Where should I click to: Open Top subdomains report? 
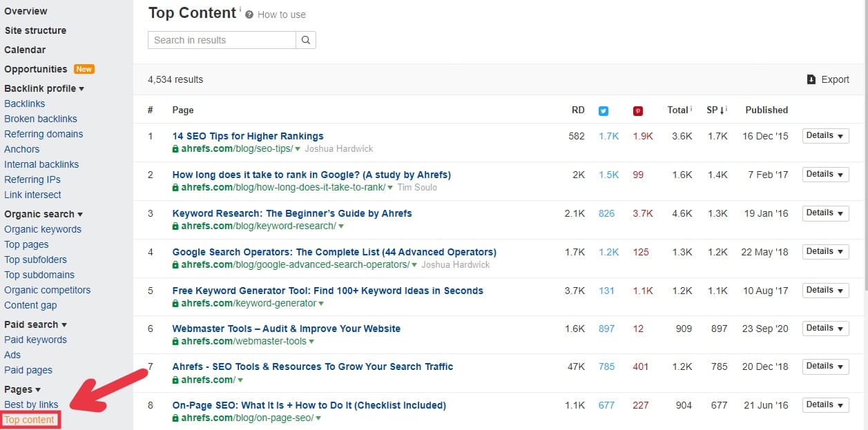(x=39, y=275)
